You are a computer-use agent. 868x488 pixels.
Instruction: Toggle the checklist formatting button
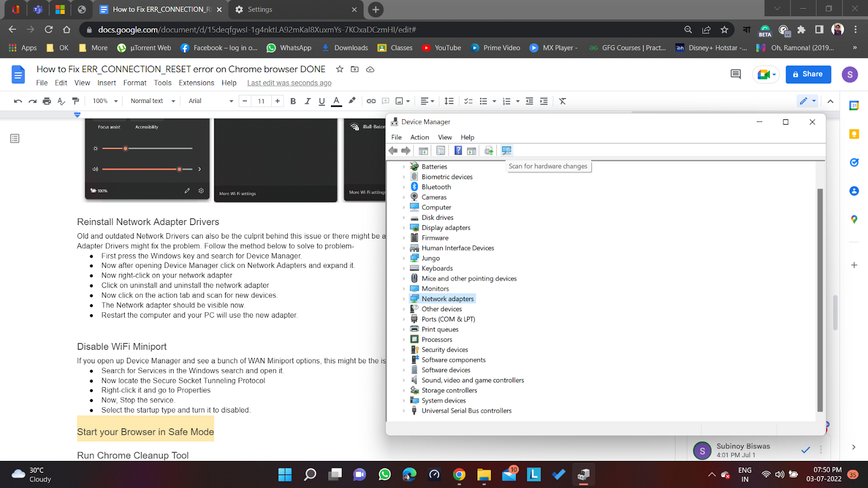(468, 101)
